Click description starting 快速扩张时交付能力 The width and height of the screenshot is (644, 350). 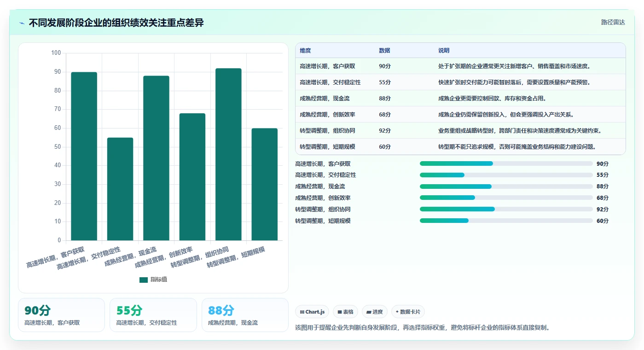point(514,82)
